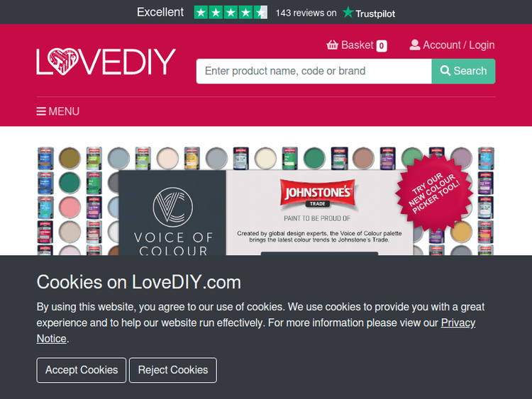Screen dimensions: 532x399
Task: Select the pink paint colour swatch
Action: [70, 207]
